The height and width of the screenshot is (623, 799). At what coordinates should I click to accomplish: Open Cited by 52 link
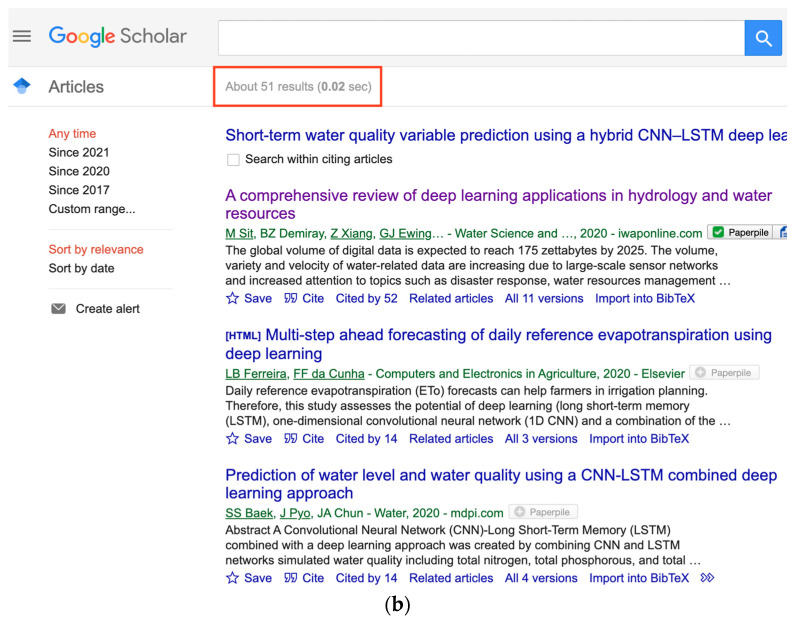coord(366,298)
